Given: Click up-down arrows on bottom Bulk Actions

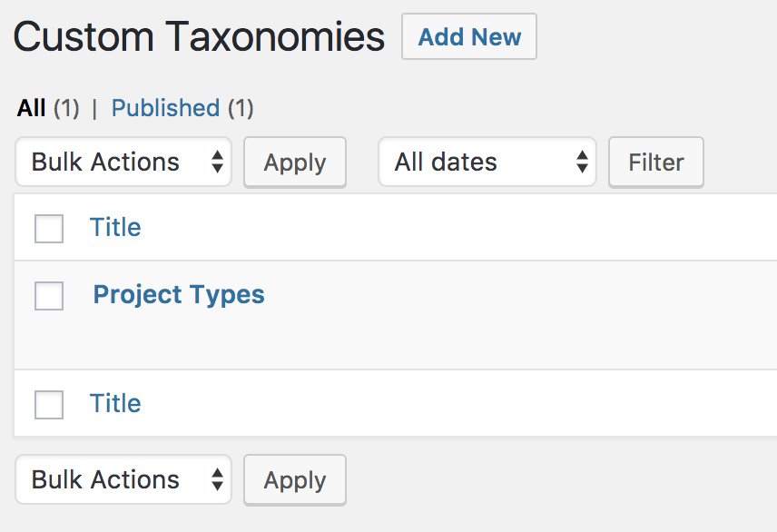Looking at the screenshot, I should tap(217, 479).
